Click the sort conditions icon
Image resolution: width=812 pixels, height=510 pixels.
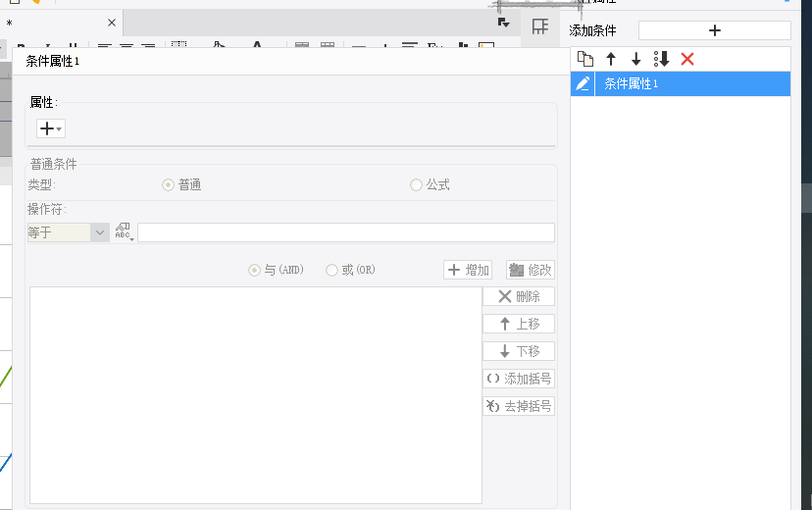pos(661,60)
